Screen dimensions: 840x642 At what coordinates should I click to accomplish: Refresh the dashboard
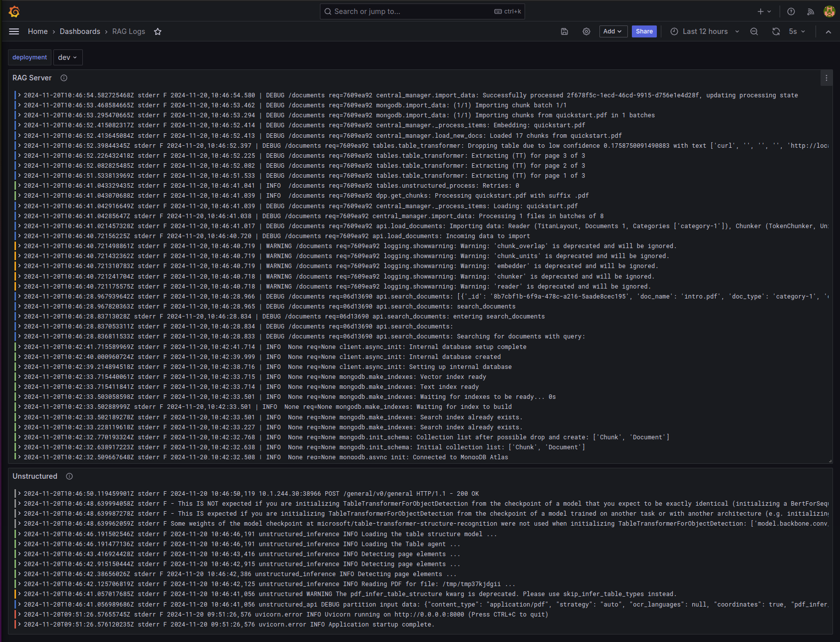point(776,31)
